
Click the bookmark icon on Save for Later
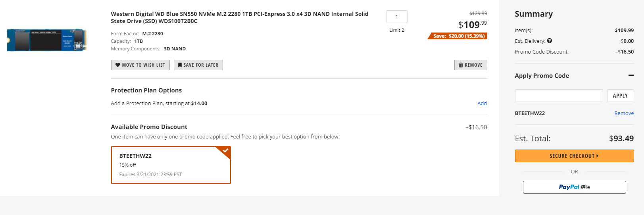point(180,65)
